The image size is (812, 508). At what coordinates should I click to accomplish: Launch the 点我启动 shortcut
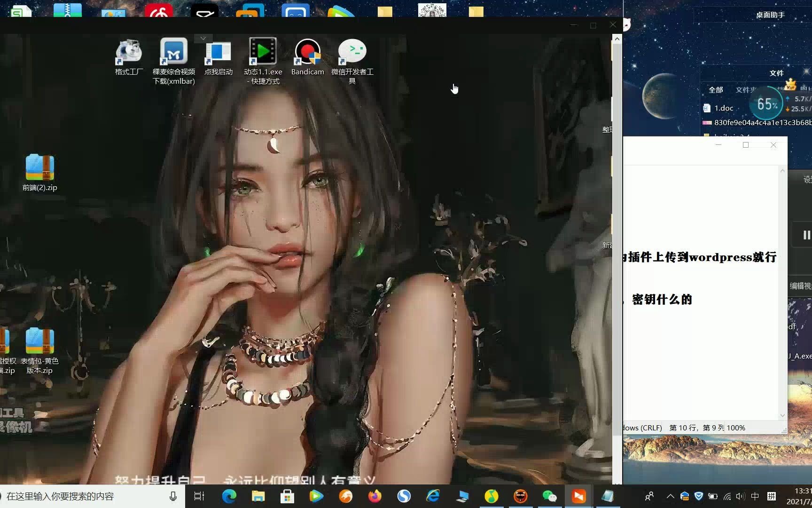pyautogui.click(x=219, y=57)
